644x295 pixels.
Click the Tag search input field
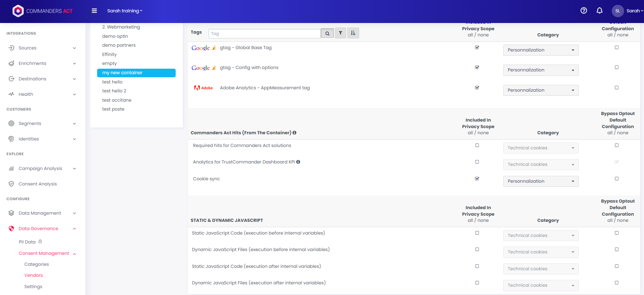(x=264, y=34)
